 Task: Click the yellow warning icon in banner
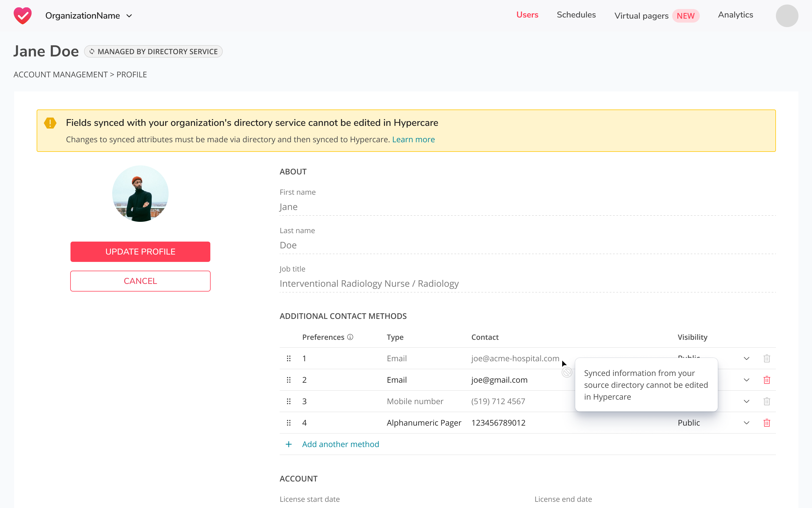(x=50, y=123)
